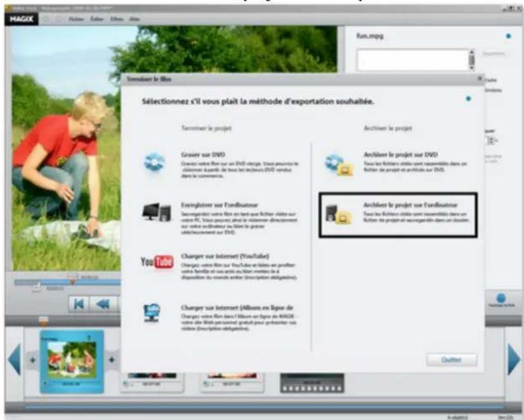Click the blue help dot in the export dialog
524x420 pixels.
(x=468, y=98)
